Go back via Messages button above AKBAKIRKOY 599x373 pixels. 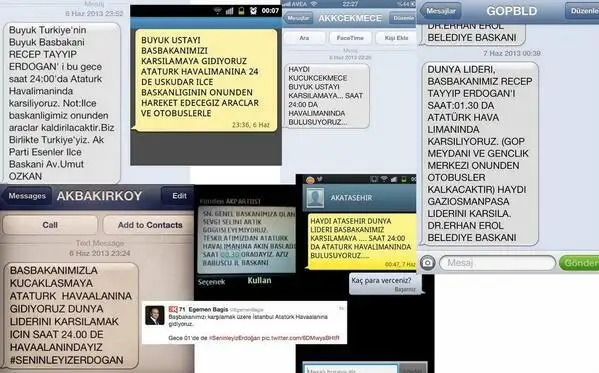(x=27, y=196)
